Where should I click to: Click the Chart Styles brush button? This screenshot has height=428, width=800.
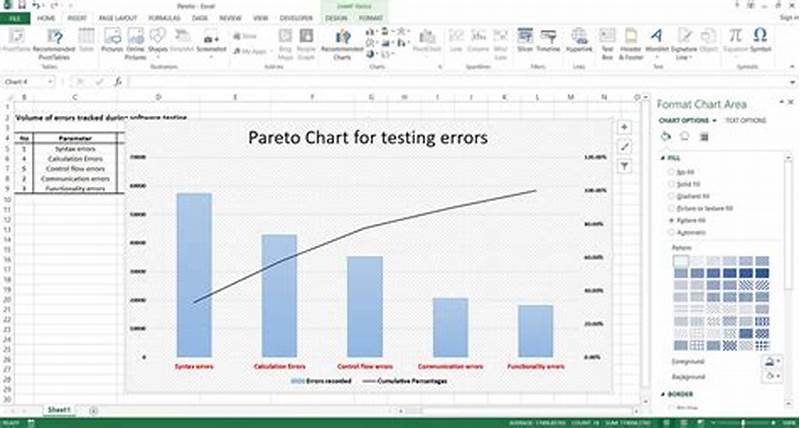click(x=624, y=147)
